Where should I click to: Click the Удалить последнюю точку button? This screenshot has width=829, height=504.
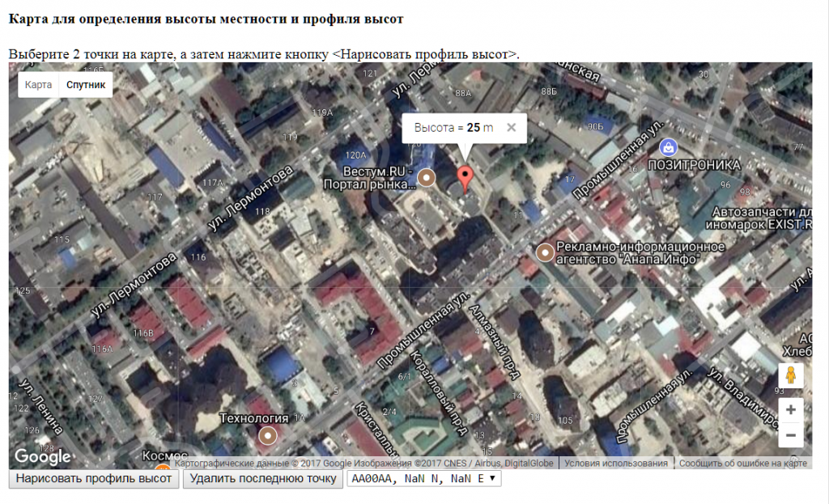pyautogui.click(x=263, y=479)
